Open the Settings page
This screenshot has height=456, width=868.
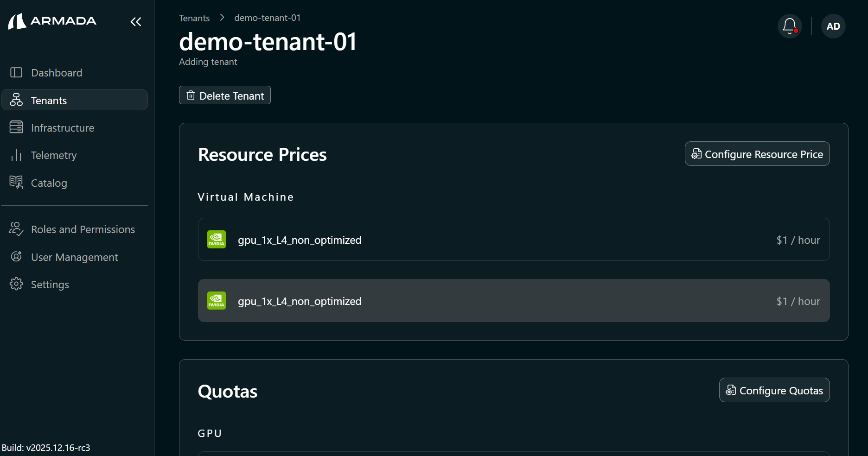pos(50,284)
